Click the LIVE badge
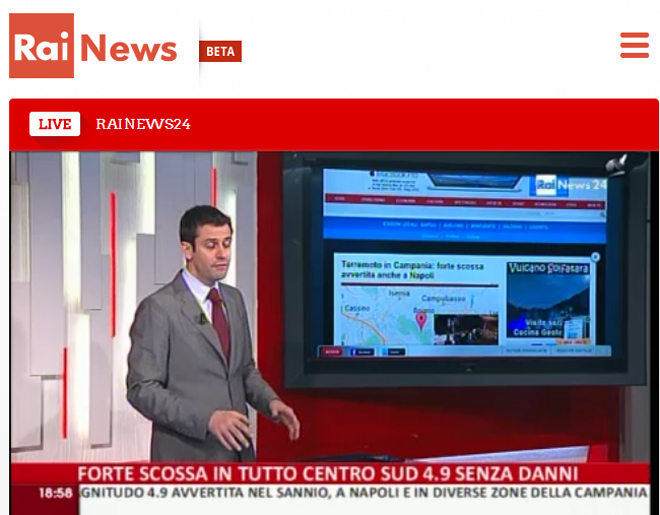Viewport: 660px width, 515px height. point(54,124)
